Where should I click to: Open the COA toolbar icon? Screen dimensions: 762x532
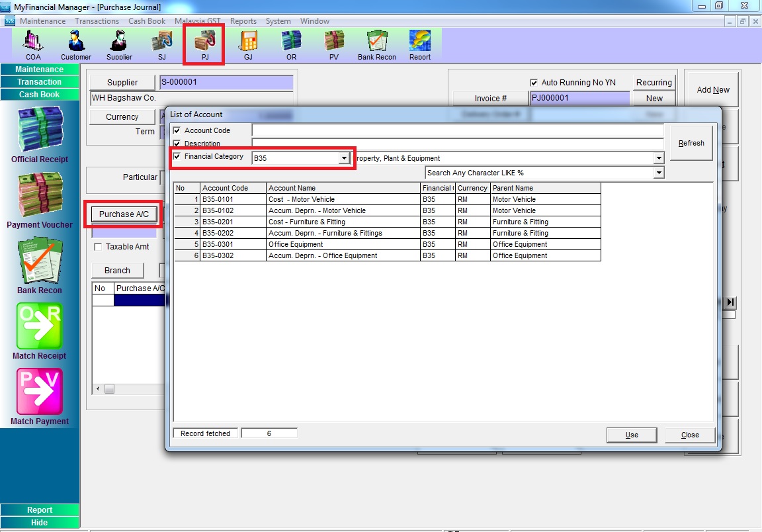(x=33, y=44)
